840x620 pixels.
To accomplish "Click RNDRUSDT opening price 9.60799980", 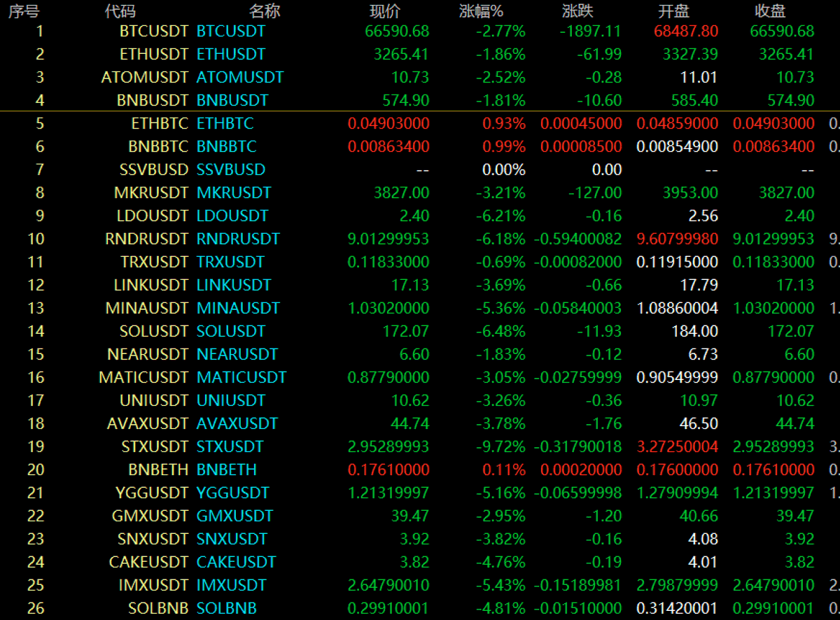I will tap(678, 239).
